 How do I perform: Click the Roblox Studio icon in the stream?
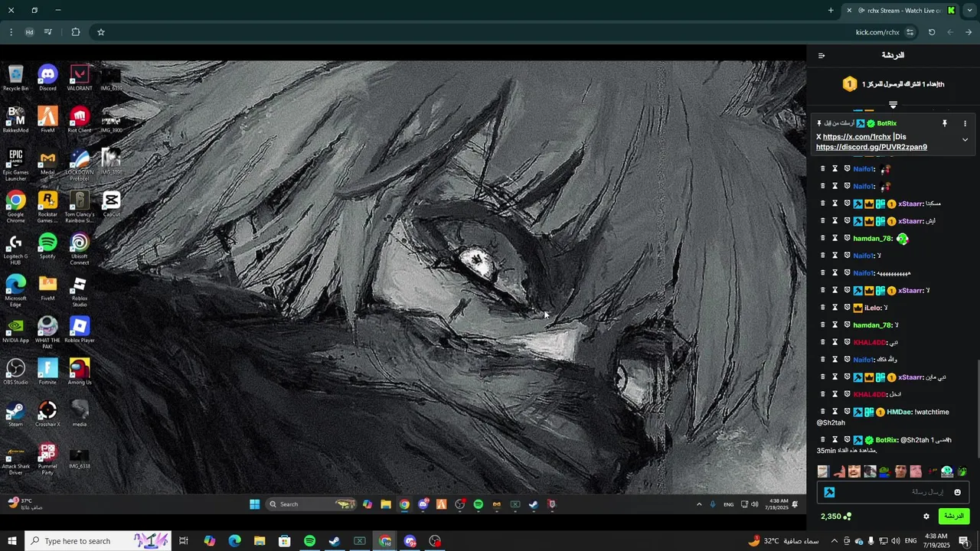click(x=80, y=291)
